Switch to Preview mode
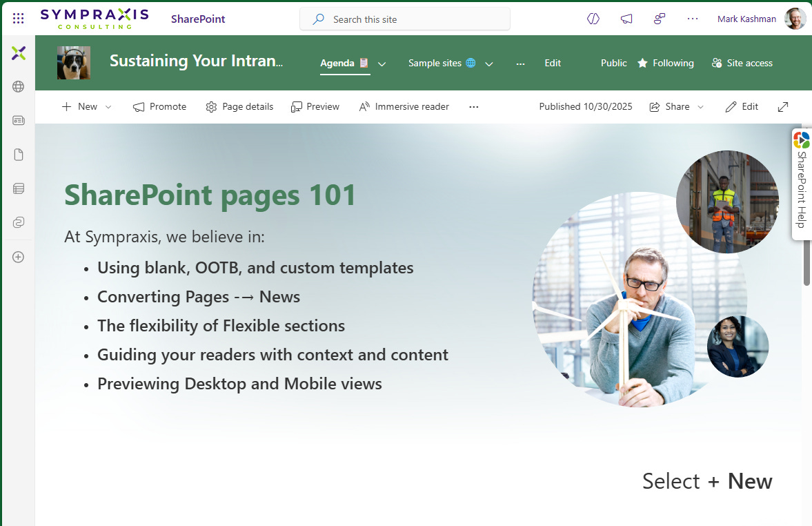 [315, 106]
